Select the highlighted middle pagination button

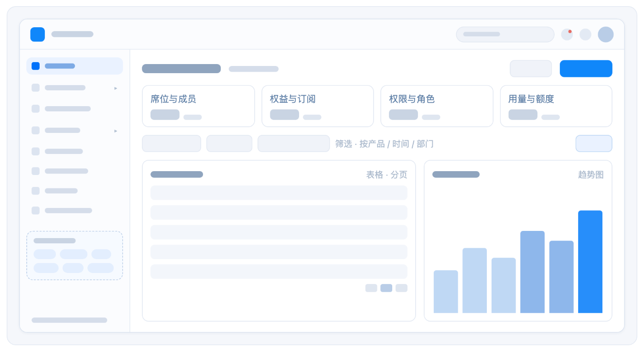coord(386,288)
